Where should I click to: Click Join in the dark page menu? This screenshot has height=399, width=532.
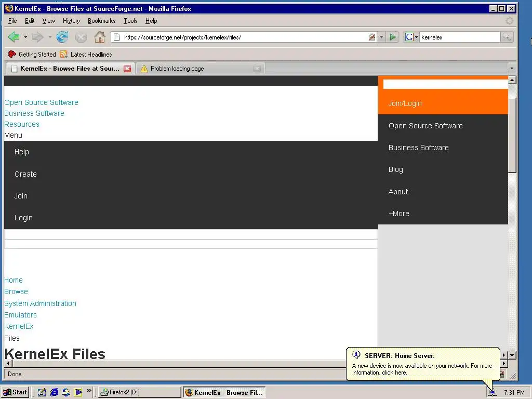click(21, 196)
